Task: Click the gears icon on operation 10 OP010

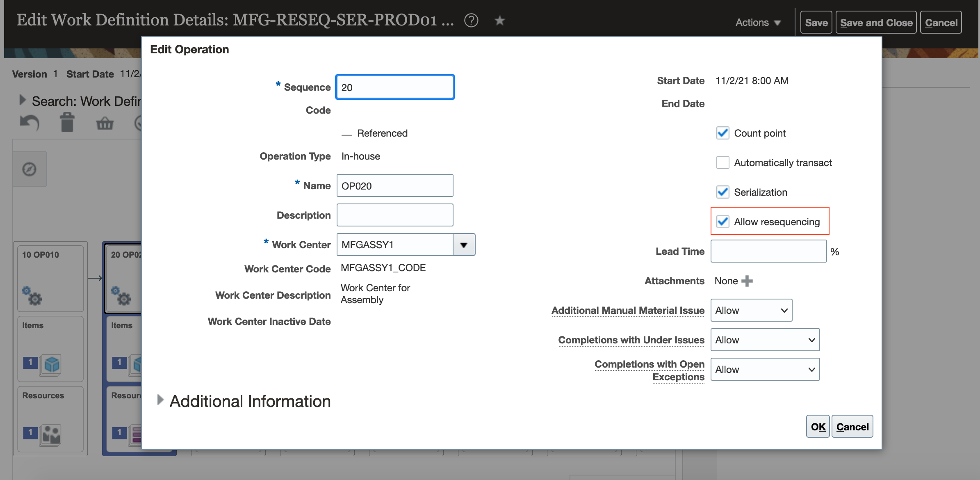Action: (x=32, y=295)
